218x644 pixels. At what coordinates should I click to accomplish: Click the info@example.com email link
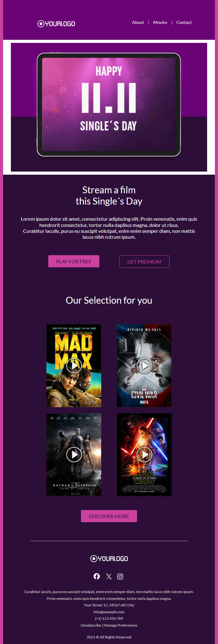[x=109, y=612]
